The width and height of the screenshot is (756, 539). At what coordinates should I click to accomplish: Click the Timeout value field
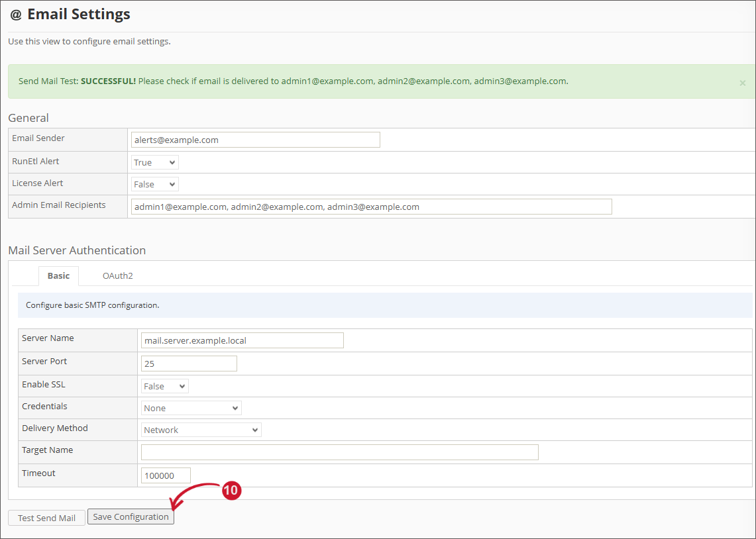pos(166,475)
